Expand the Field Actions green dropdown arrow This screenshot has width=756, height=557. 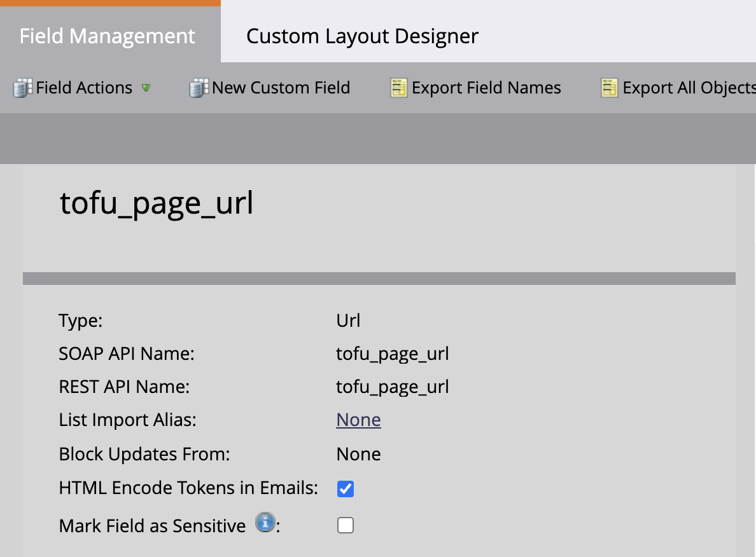pos(146,88)
